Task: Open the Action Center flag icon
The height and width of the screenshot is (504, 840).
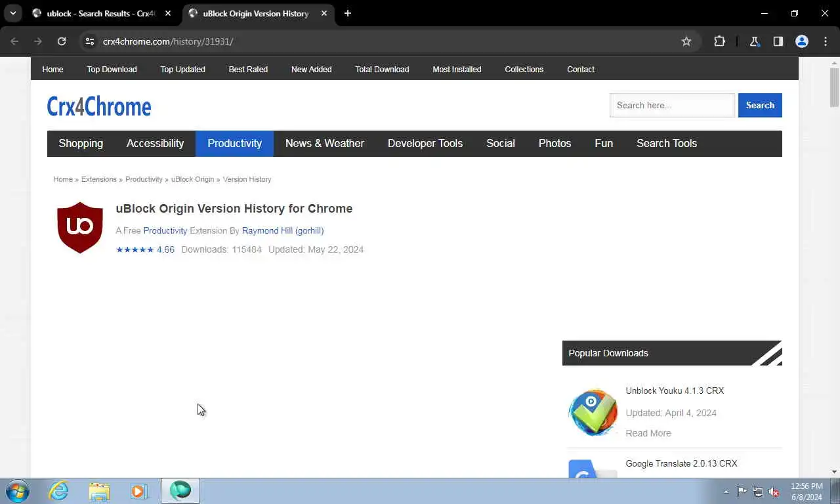Action: 742,492
